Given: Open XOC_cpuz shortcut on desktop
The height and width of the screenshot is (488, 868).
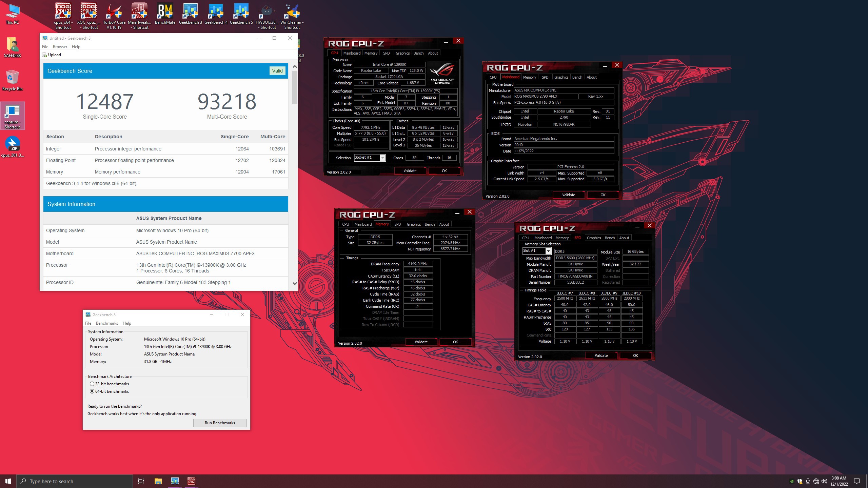Looking at the screenshot, I should 89,16.
